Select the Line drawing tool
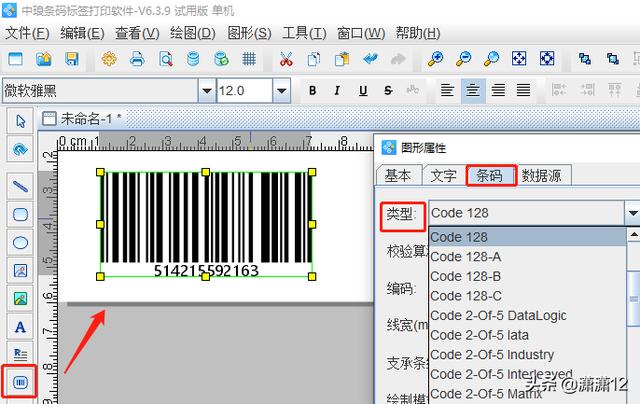 pos(20,186)
